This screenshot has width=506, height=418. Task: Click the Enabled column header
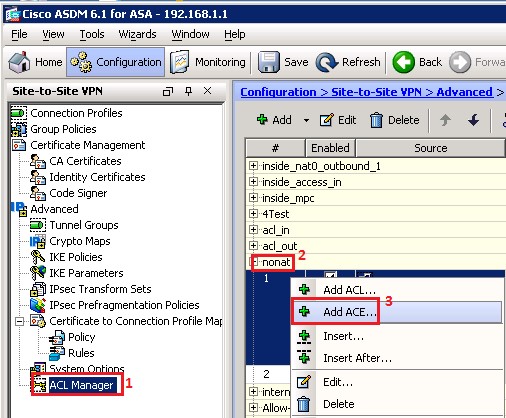pyautogui.click(x=330, y=148)
